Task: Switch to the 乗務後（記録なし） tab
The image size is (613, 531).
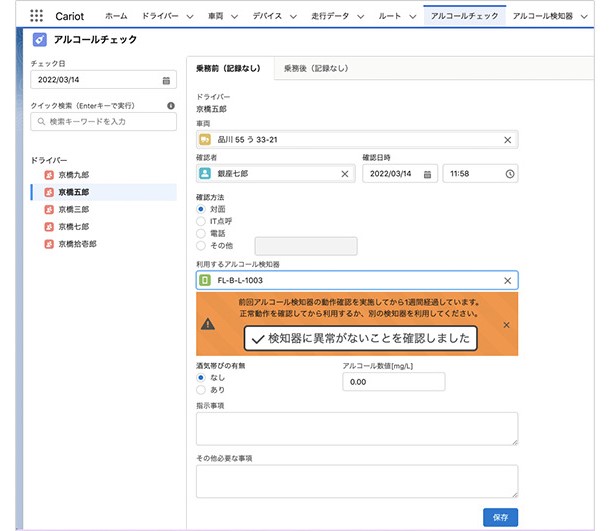Action: [x=315, y=69]
